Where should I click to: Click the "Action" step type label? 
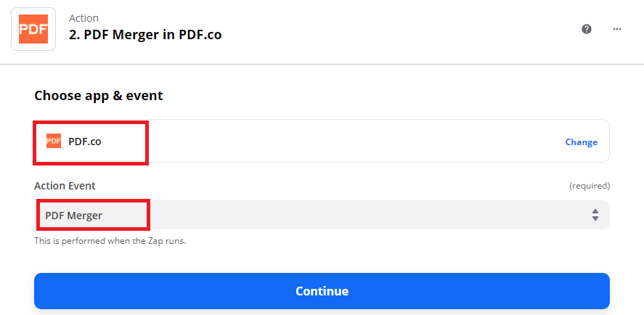tap(83, 18)
